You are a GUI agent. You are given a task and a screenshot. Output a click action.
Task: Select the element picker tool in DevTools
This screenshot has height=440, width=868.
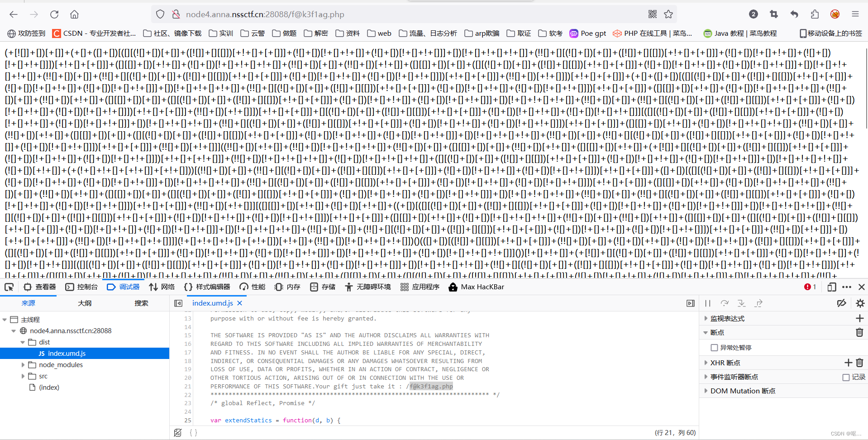[9, 287]
